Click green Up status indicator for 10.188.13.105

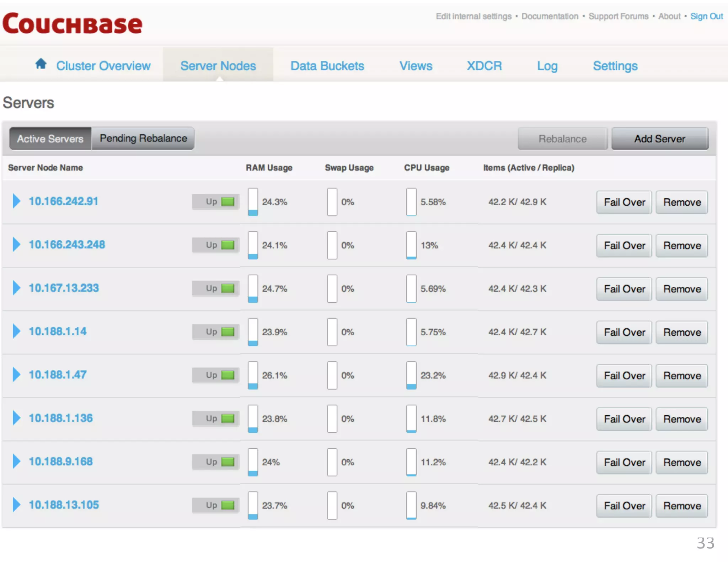227,505
